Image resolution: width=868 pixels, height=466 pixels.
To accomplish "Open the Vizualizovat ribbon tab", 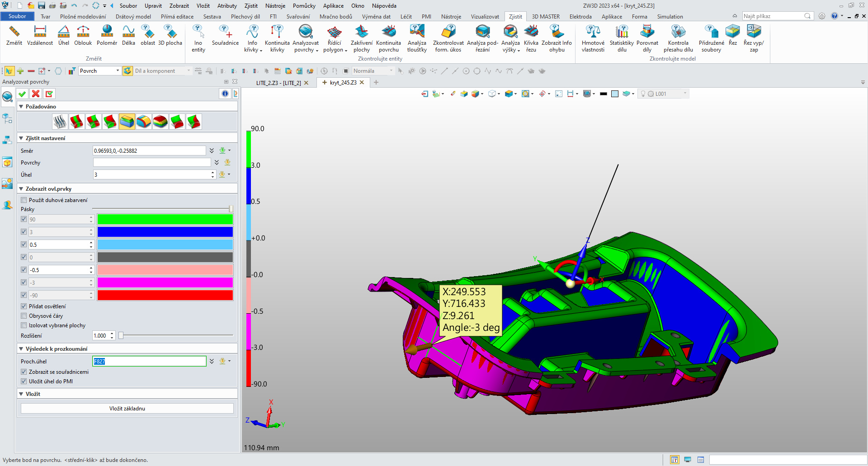I will point(485,17).
